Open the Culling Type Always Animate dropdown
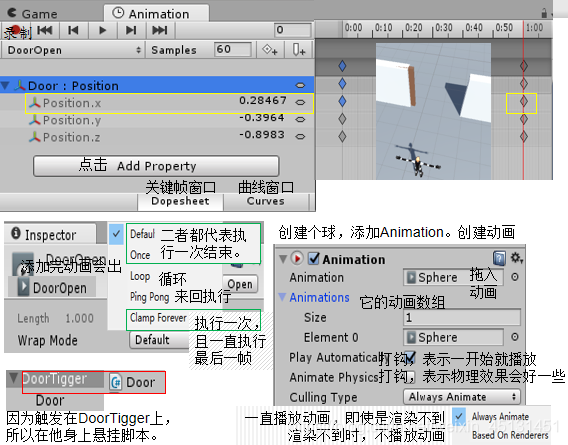Image resolution: width=568 pixels, height=445 pixels. pos(462,397)
